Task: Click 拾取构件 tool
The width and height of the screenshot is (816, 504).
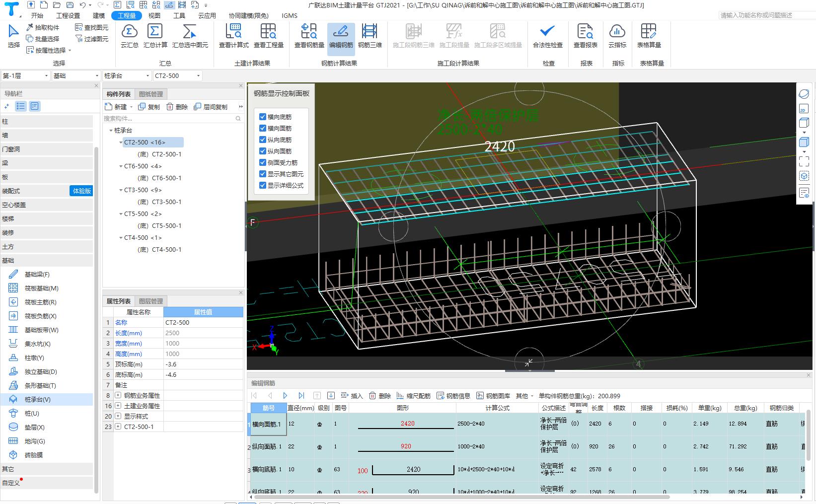Action: [x=43, y=27]
